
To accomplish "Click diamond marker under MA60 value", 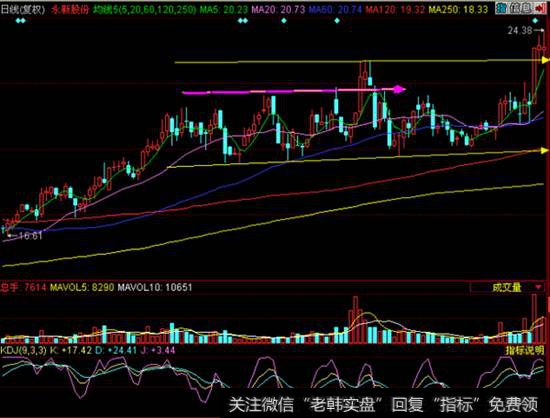I will (337, 21).
